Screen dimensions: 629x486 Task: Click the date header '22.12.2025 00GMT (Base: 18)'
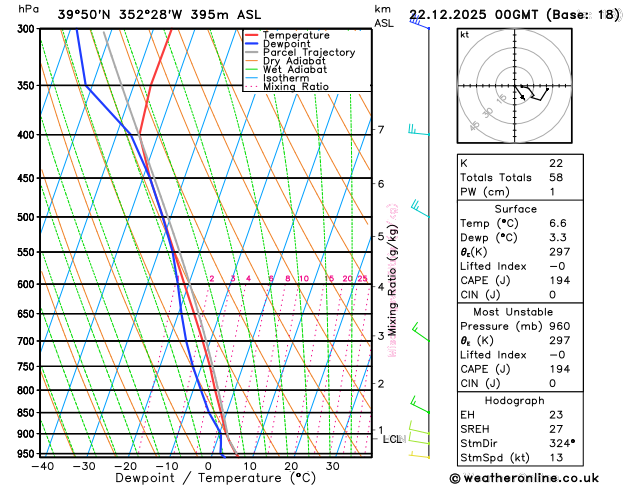click(x=515, y=15)
